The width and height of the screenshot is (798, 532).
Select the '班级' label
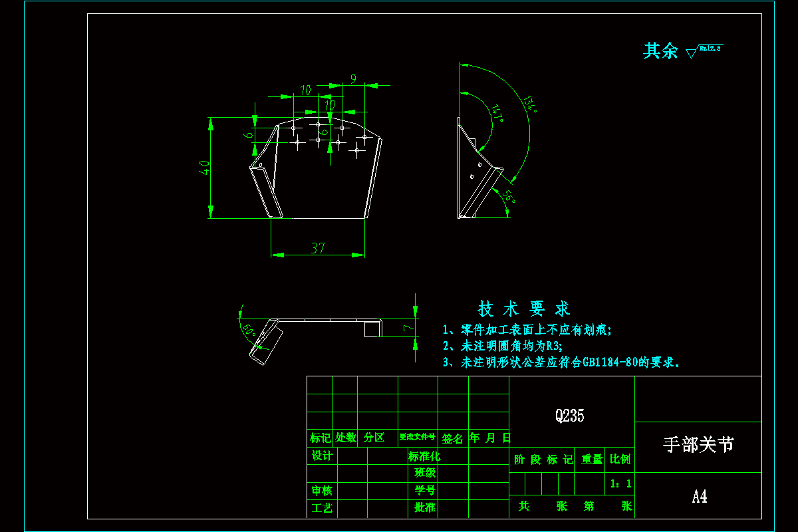point(425,473)
